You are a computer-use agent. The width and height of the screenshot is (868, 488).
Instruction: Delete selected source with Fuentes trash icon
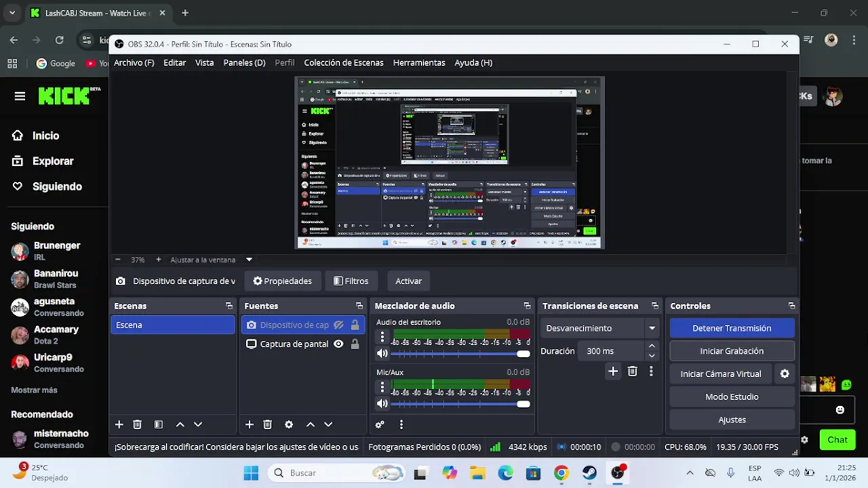click(x=267, y=424)
